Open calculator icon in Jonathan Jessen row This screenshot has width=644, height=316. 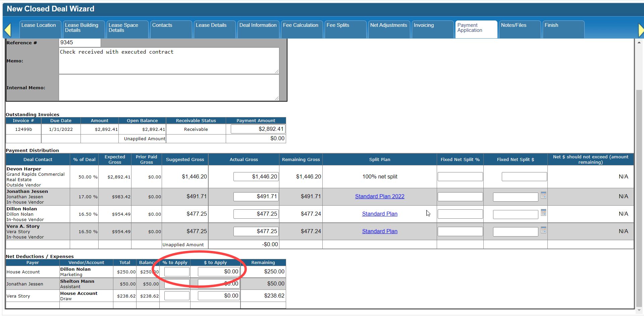[543, 195]
